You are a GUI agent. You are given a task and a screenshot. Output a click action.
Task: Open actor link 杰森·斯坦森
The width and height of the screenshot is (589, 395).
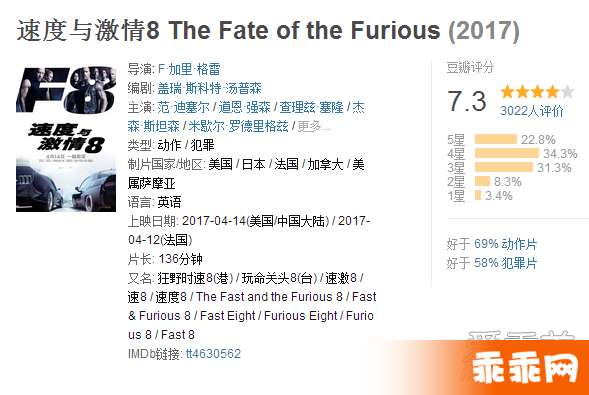[x=246, y=117]
